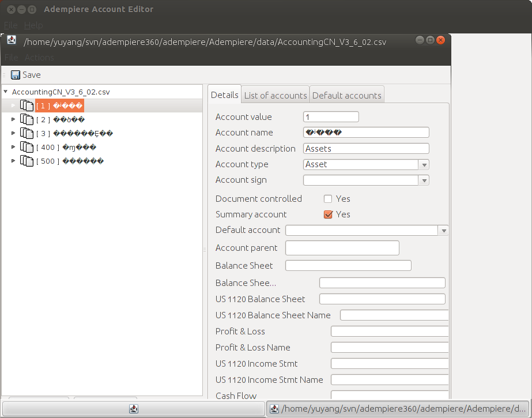Image resolution: width=532 pixels, height=418 pixels.
Task: Click the left taskbar button with Java icon
Action: pyautogui.click(x=134, y=409)
